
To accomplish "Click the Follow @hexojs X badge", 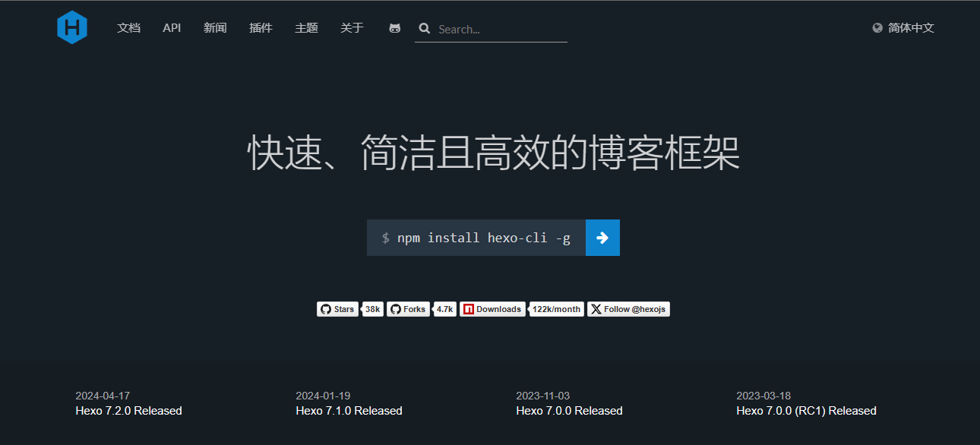I will (628, 309).
